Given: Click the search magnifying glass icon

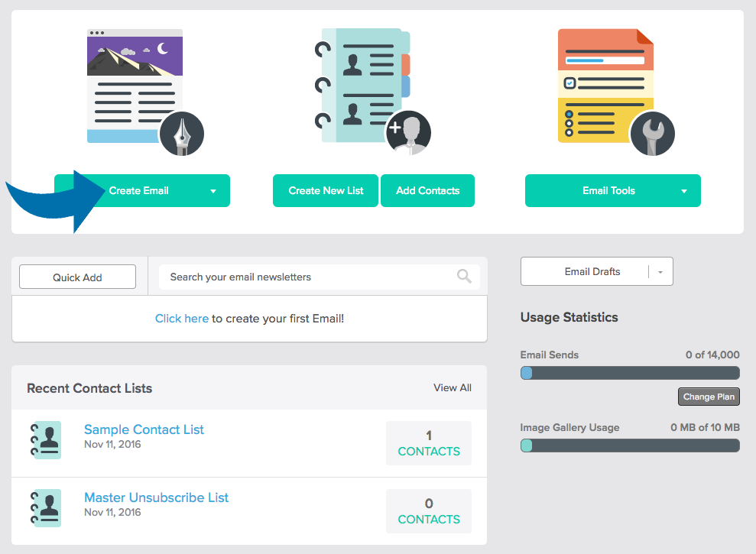Looking at the screenshot, I should click(x=463, y=276).
